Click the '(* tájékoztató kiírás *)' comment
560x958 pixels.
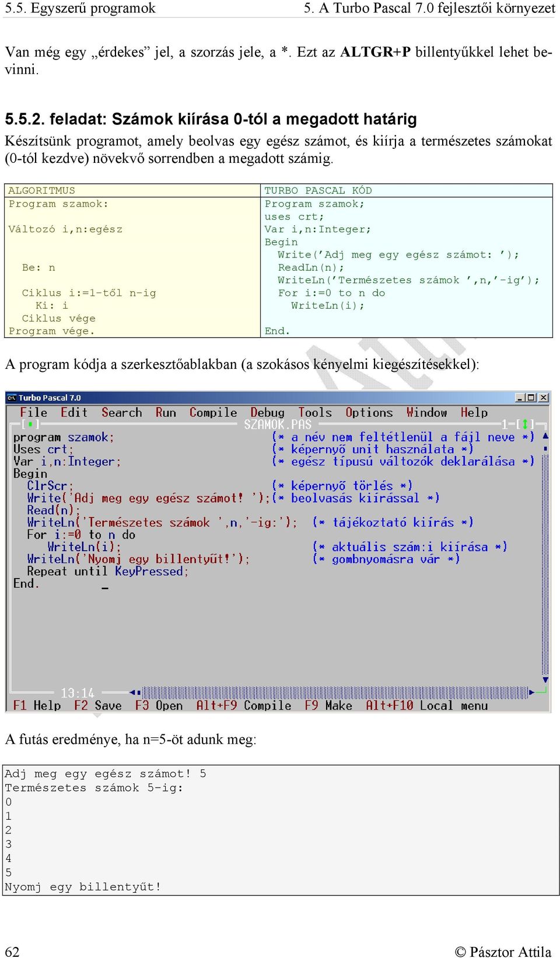[393, 522]
